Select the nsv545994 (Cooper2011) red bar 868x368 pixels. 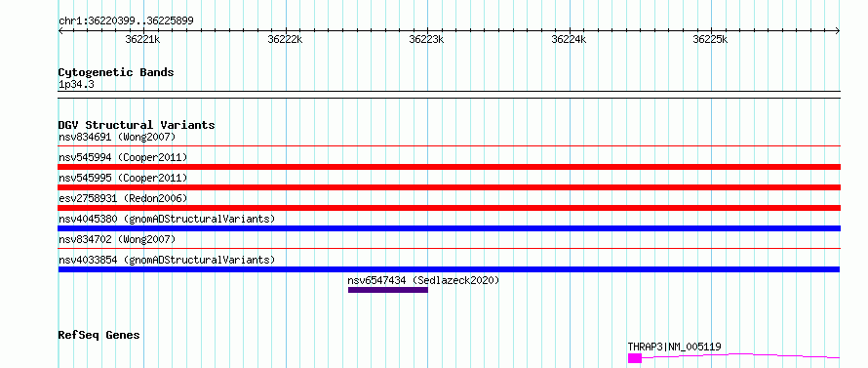(449, 167)
